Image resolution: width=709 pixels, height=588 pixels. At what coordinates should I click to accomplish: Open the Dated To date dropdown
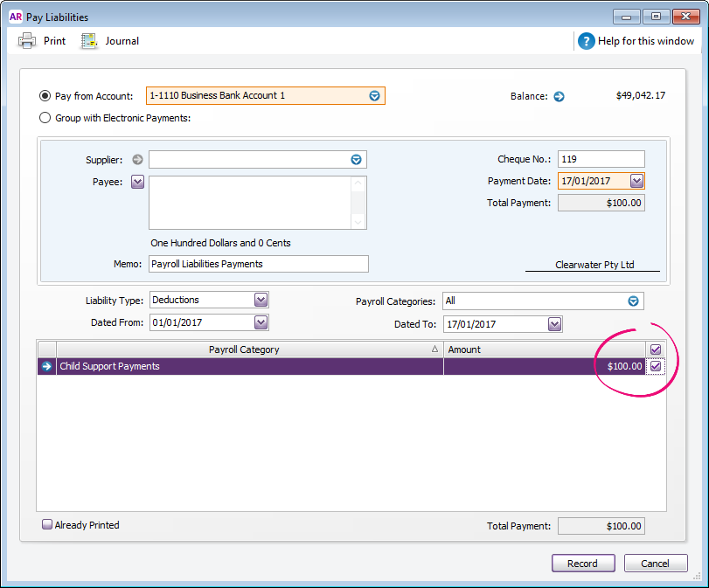[x=553, y=323]
